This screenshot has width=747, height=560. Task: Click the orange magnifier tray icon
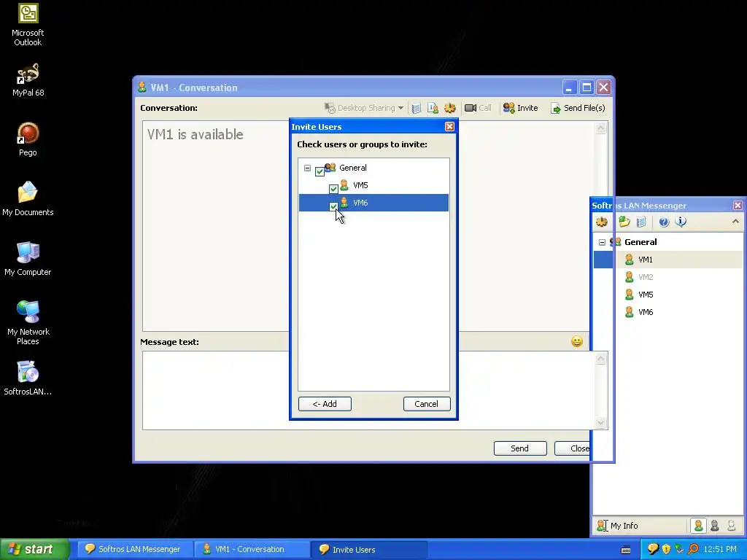point(694,550)
